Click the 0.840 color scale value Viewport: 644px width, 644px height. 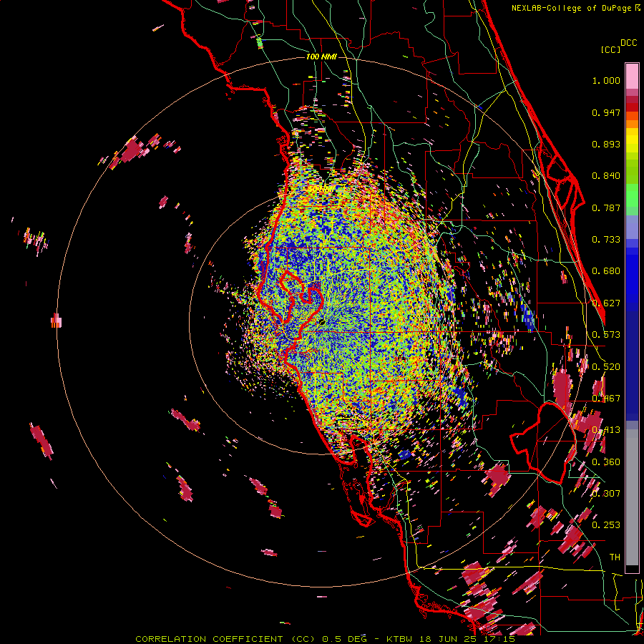pos(606,176)
